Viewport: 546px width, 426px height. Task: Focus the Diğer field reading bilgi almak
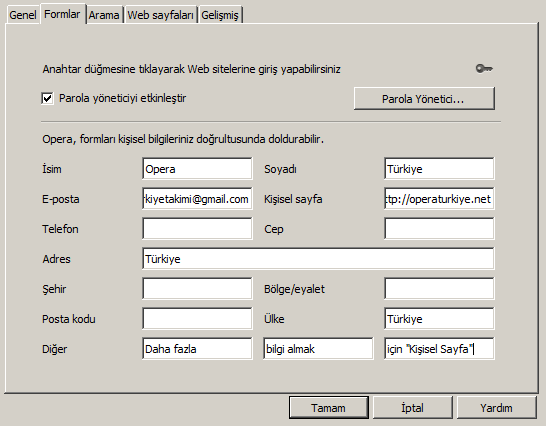(318, 348)
